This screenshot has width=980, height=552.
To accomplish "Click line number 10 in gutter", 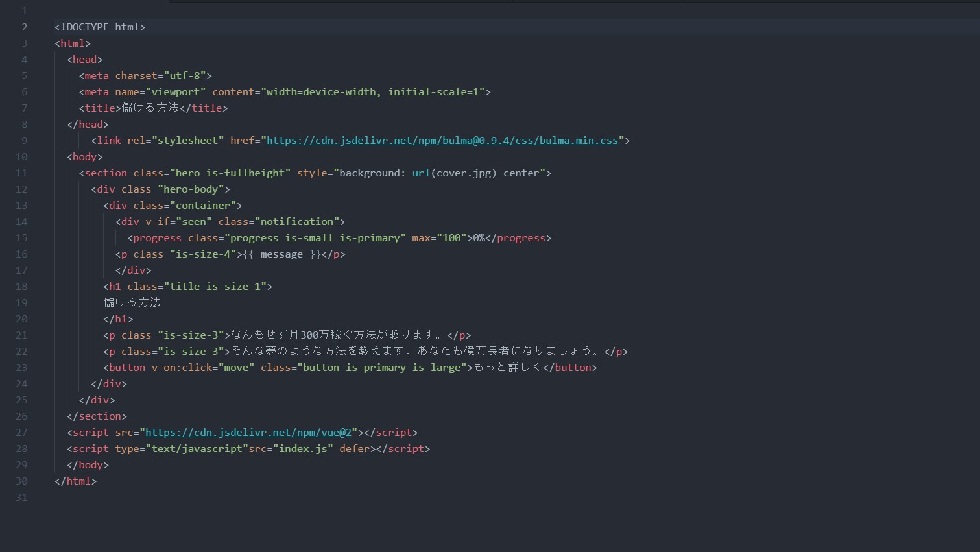I will click(21, 157).
